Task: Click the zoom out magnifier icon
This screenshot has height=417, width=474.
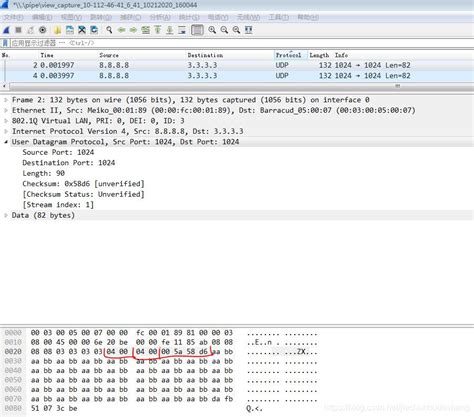Action: (224, 30)
